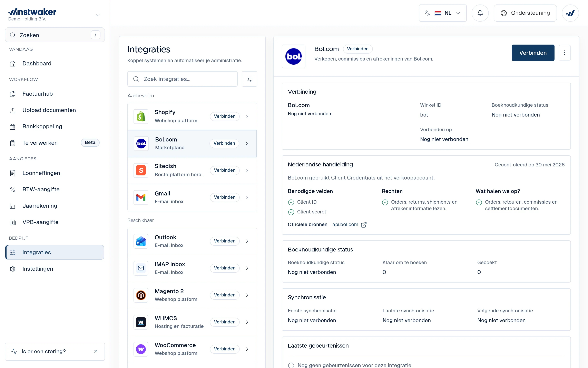This screenshot has height=368, width=588.
Task: Open the profile avatar menu
Action: click(x=570, y=13)
